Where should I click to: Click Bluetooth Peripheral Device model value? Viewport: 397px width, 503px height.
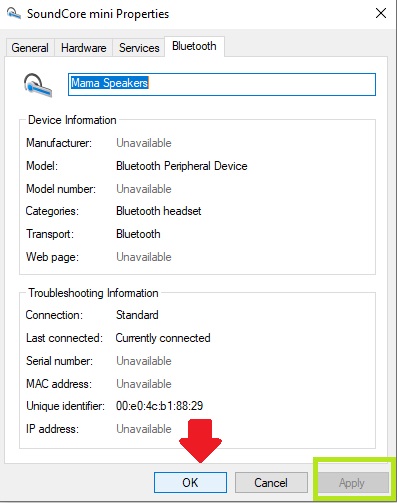click(182, 166)
